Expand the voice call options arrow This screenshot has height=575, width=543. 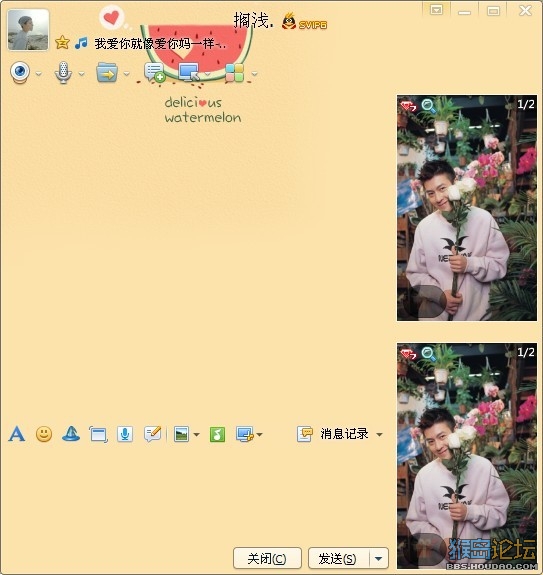click(x=81, y=74)
